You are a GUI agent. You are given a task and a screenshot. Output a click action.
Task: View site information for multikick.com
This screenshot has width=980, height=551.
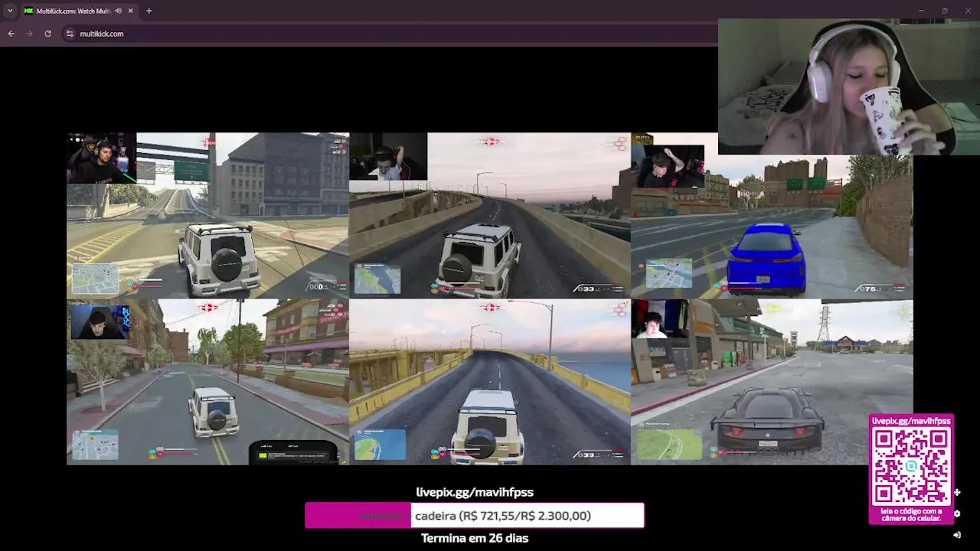click(x=70, y=34)
